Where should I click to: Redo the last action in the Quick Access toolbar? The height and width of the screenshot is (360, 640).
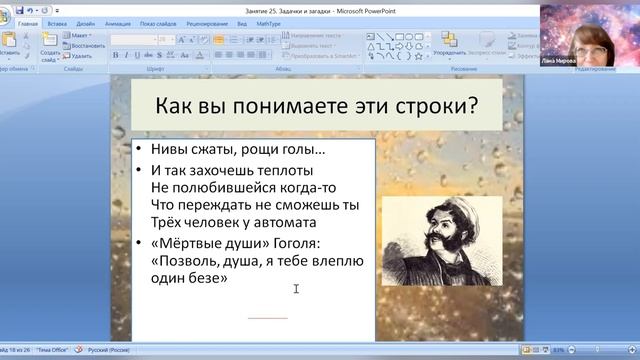pyautogui.click(x=44, y=11)
